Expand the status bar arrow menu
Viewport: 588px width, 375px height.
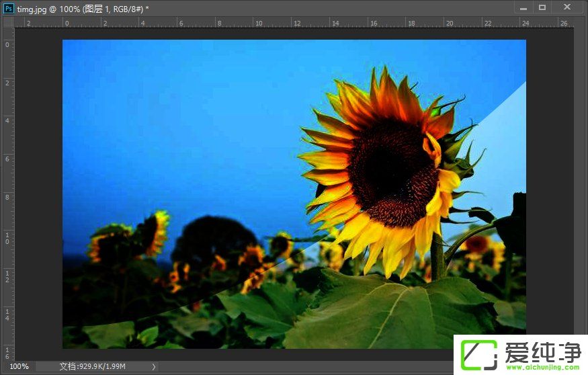[154, 366]
